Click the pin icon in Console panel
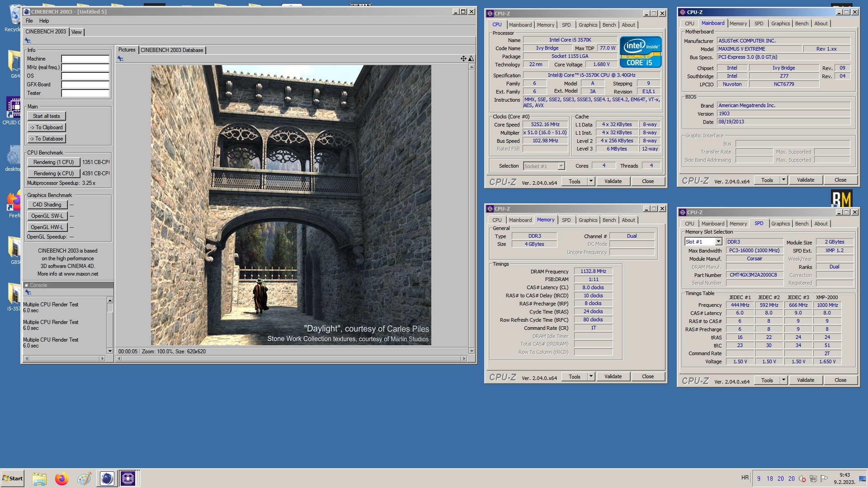Screen dimensions: 868x488 (28, 292)
